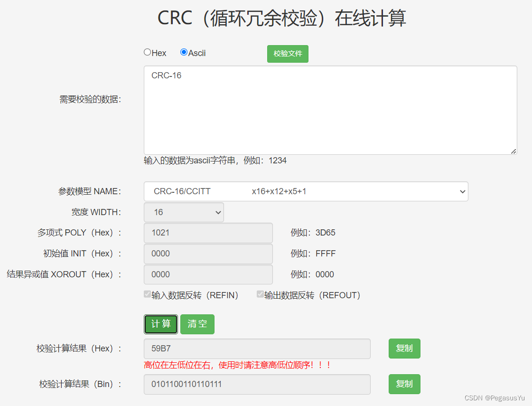This screenshot has width=532, height=406.
Task: Click the 校验文件 file verification button
Action: [288, 54]
